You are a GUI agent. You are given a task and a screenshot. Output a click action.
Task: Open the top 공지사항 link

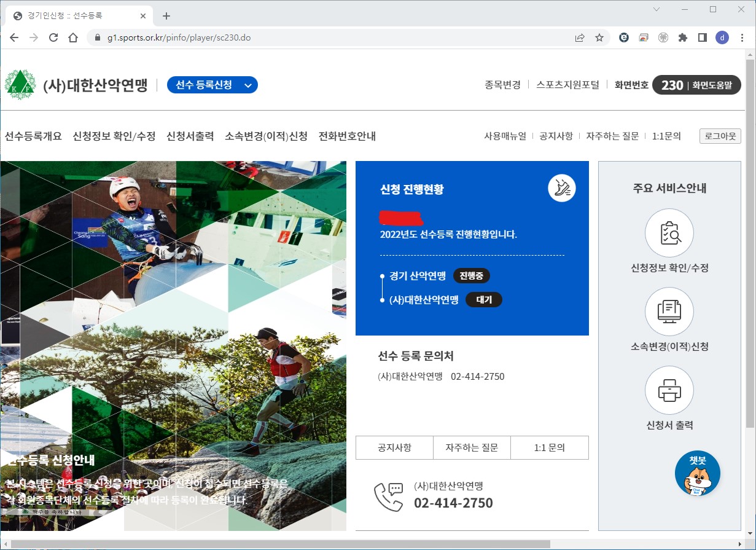pos(556,136)
